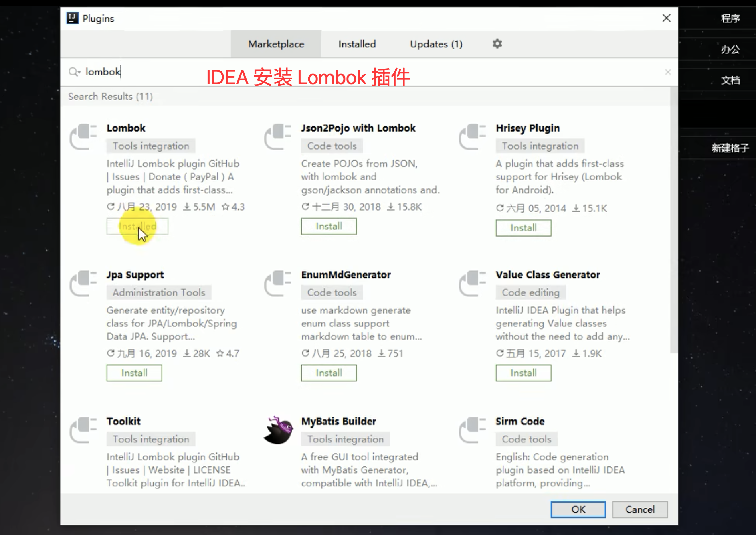Click the 5.5M downloads count of Lombok
Viewport: 756px width, 535px height.
pyautogui.click(x=199, y=207)
